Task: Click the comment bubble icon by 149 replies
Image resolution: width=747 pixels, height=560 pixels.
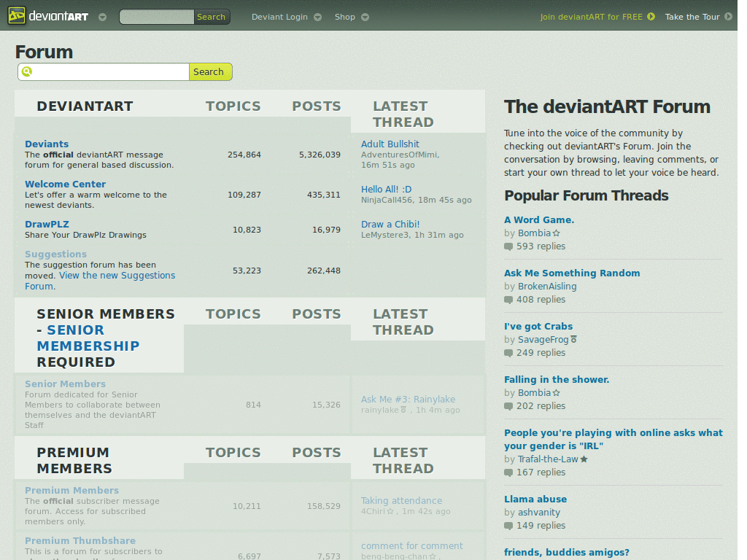Action: click(x=508, y=526)
